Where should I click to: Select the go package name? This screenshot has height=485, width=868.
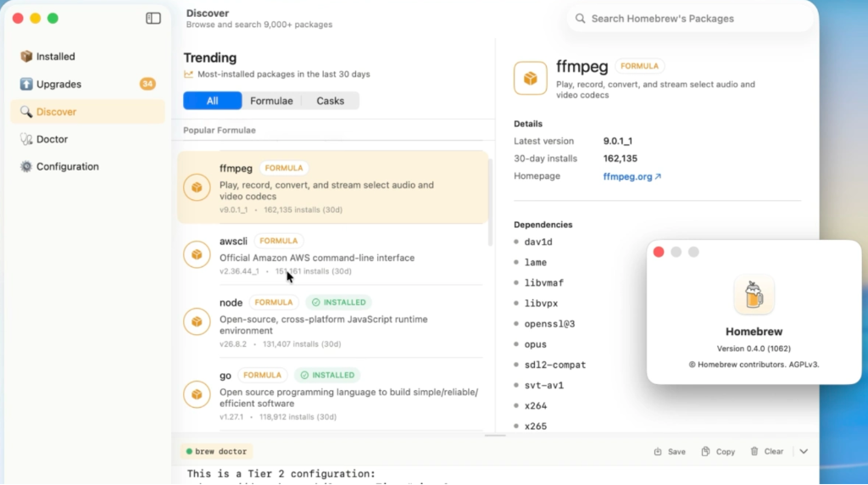click(x=225, y=376)
